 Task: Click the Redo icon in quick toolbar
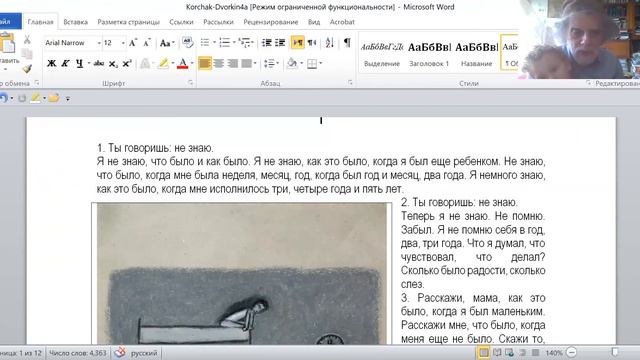tap(22, 98)
